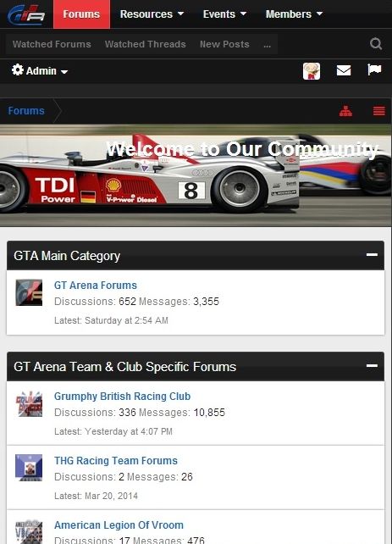
Task: Open the search magnifier icon
Action: click(x=376, y=44)
